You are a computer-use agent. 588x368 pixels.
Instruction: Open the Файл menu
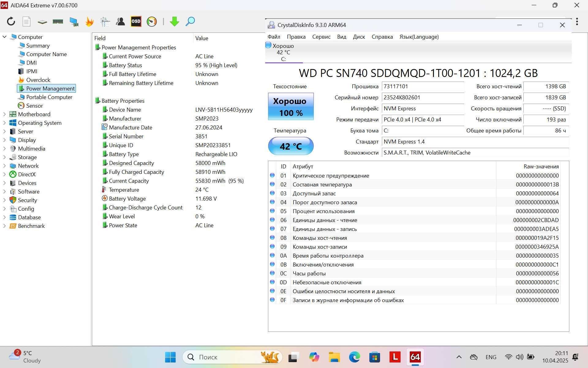click(x=274, y=37)
